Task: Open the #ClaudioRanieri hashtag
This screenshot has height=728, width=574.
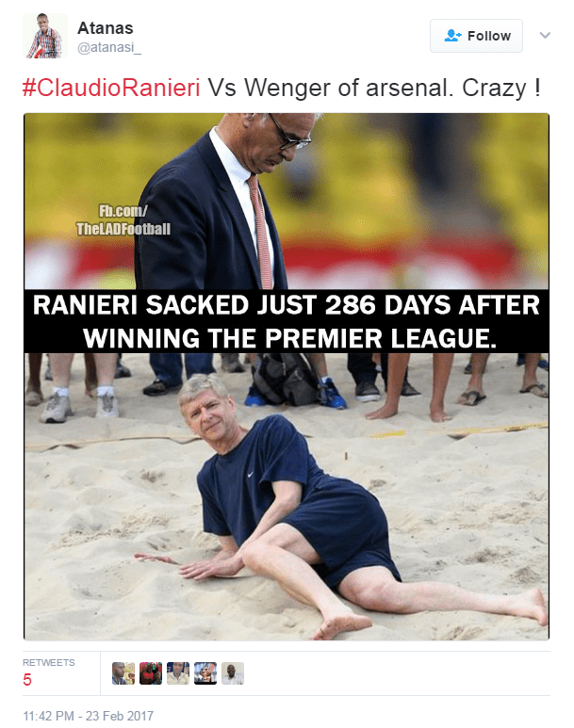Action: 111,88
